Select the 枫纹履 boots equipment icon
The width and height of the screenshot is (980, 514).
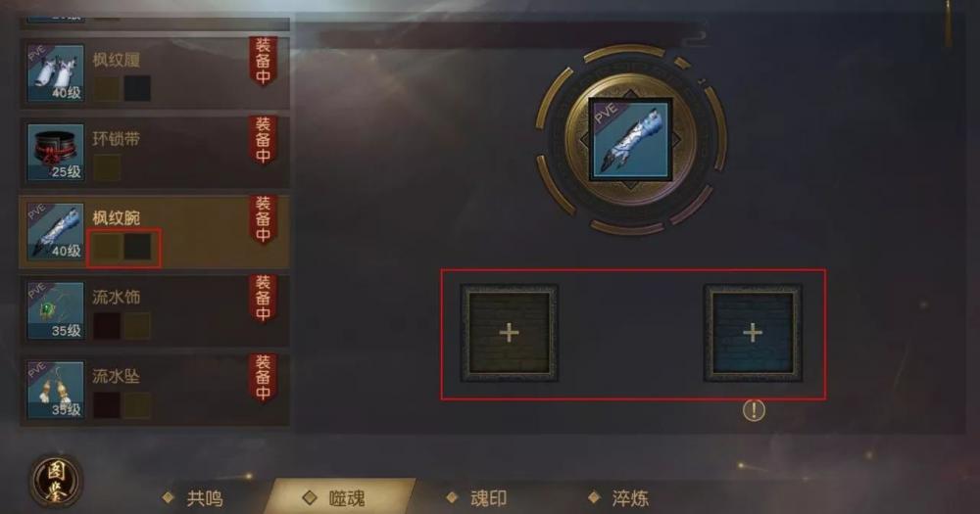[x=56, y=73]
